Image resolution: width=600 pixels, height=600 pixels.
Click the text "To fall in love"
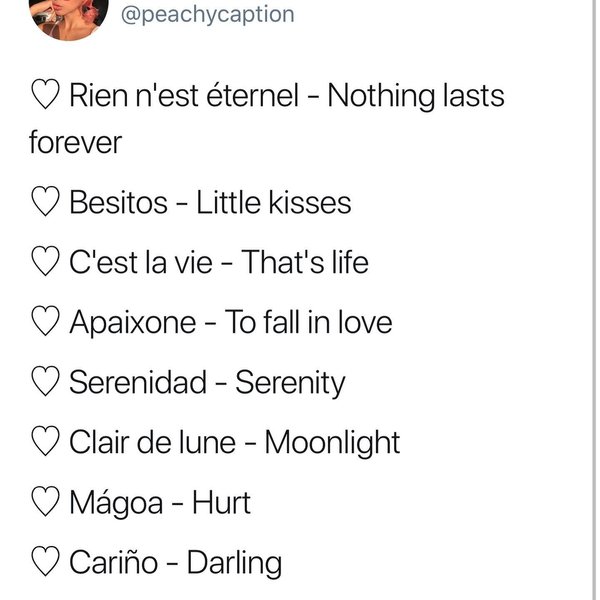pos(307,323)
